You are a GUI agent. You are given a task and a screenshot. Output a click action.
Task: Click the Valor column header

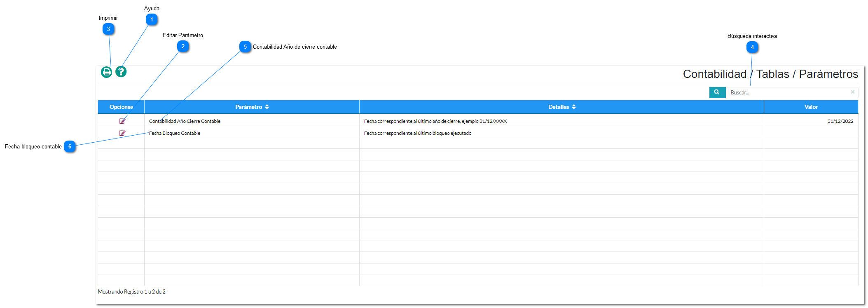[x=811, y=107]
